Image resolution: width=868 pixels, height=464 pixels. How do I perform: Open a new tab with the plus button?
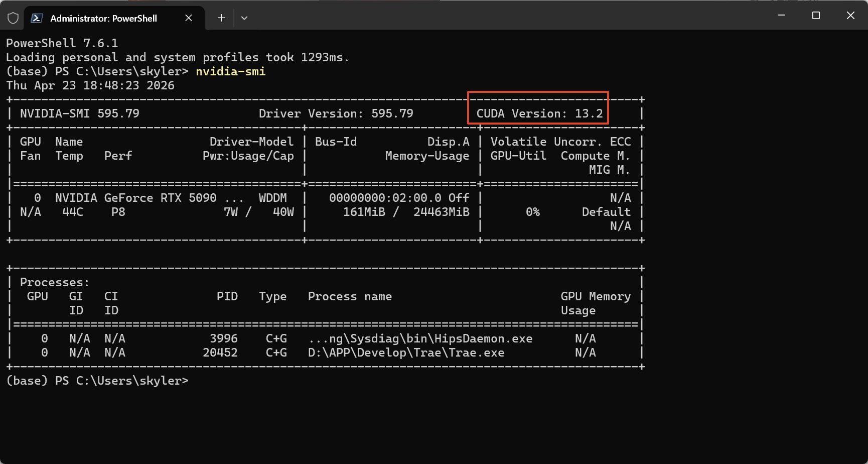coord(221,18)
